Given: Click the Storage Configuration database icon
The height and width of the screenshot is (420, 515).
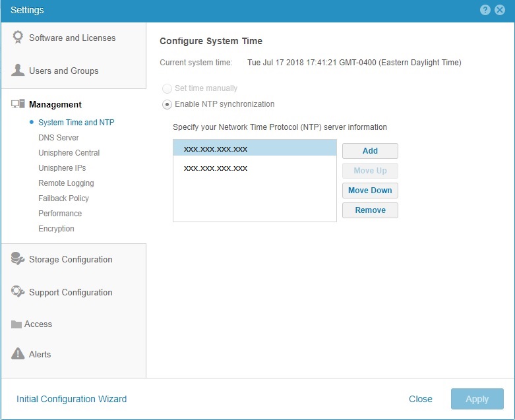Looking at the screenshot, I should [x=18, y=259].
